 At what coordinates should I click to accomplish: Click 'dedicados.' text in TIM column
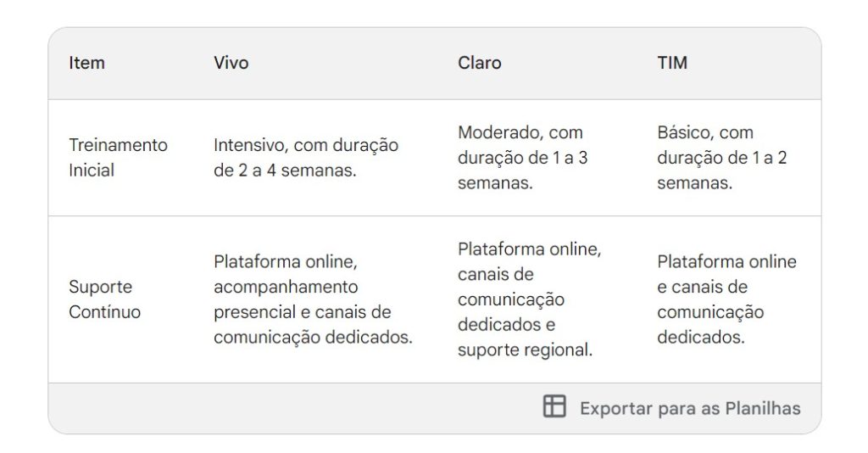[700, 337]
